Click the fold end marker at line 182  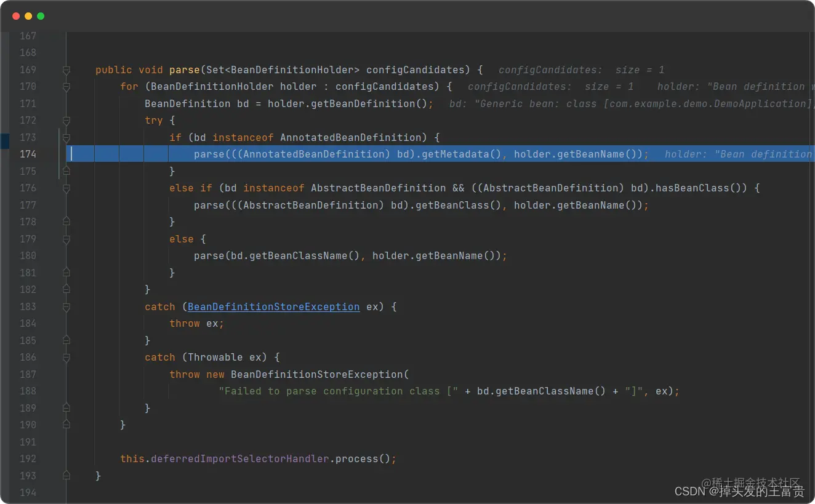[x=66, y=289]
